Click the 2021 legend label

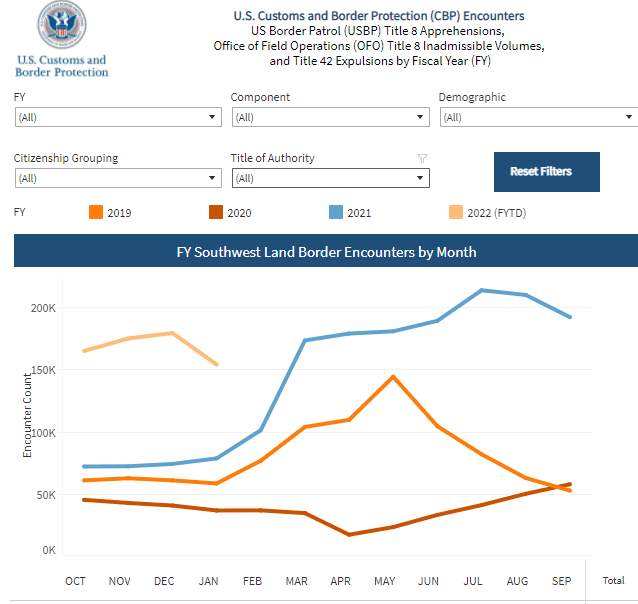(x=359, y=213)
